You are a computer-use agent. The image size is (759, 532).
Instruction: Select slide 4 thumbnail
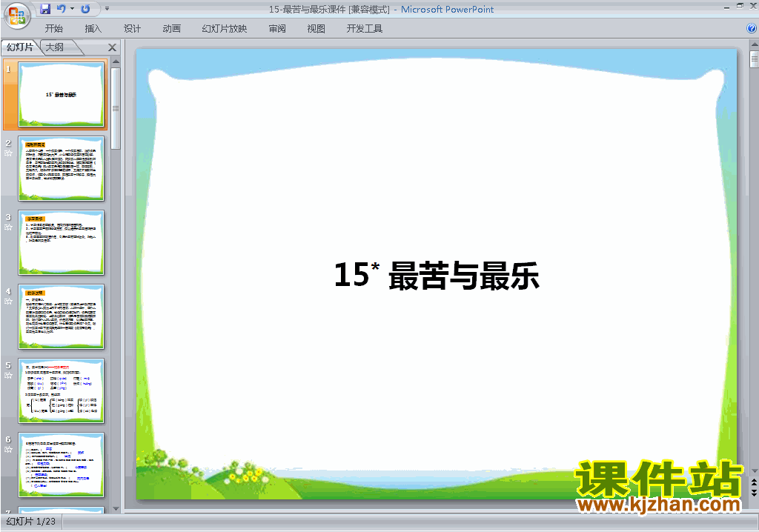pyautogui.click(x=61, y=316)
